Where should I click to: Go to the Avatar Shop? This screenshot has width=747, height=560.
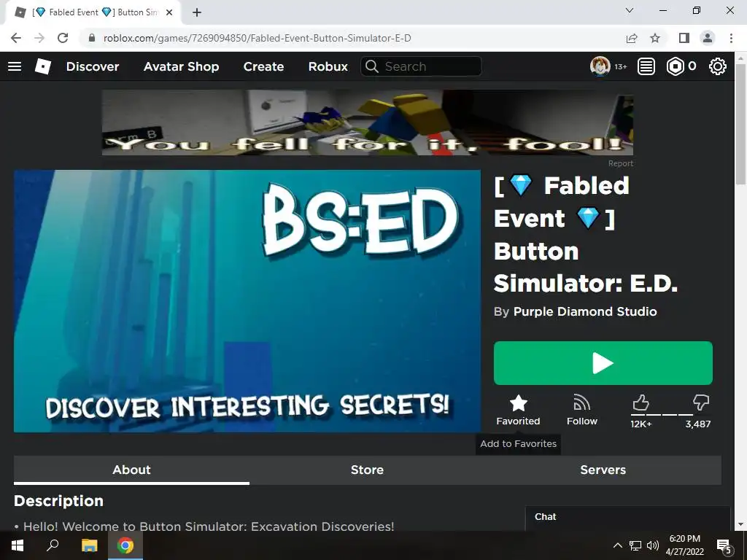pyautogui.click(x=181, y=66)
